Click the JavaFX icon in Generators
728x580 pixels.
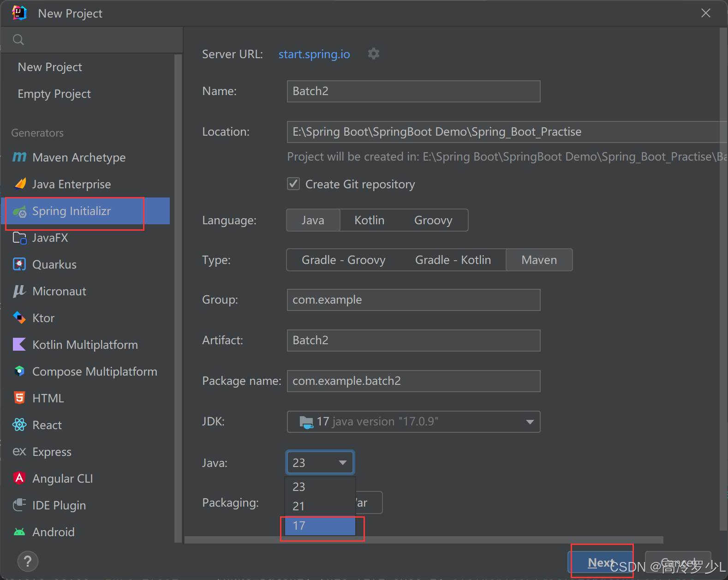point(19,238)
